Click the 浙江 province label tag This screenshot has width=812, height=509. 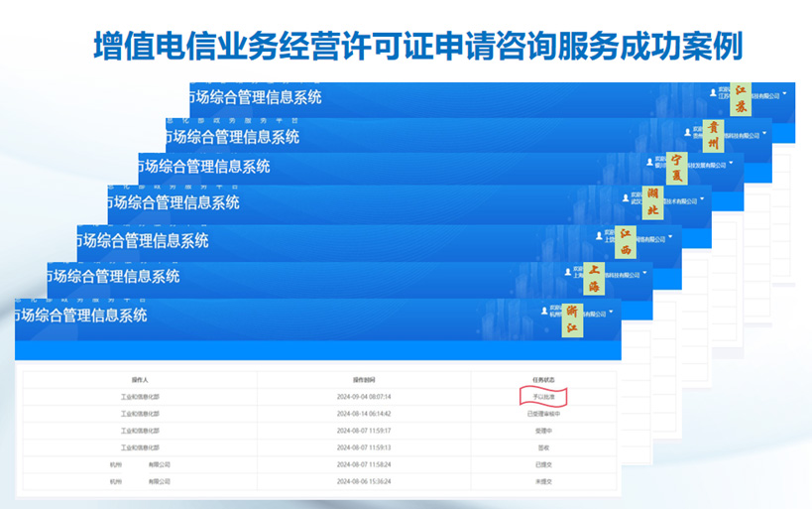572,318
